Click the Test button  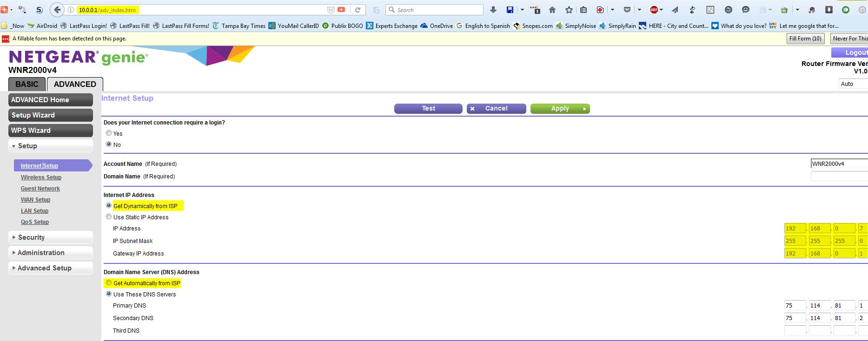pyautogui.click(x=428, y=109)
